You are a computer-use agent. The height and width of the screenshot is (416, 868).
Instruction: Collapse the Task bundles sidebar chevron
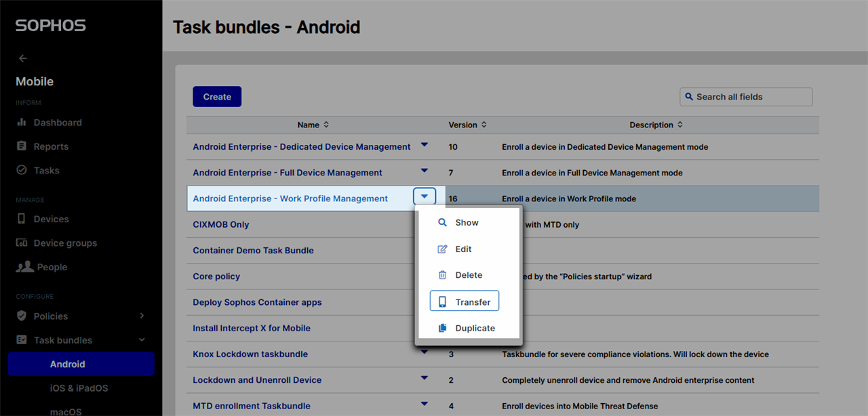(x=142, y=340)
